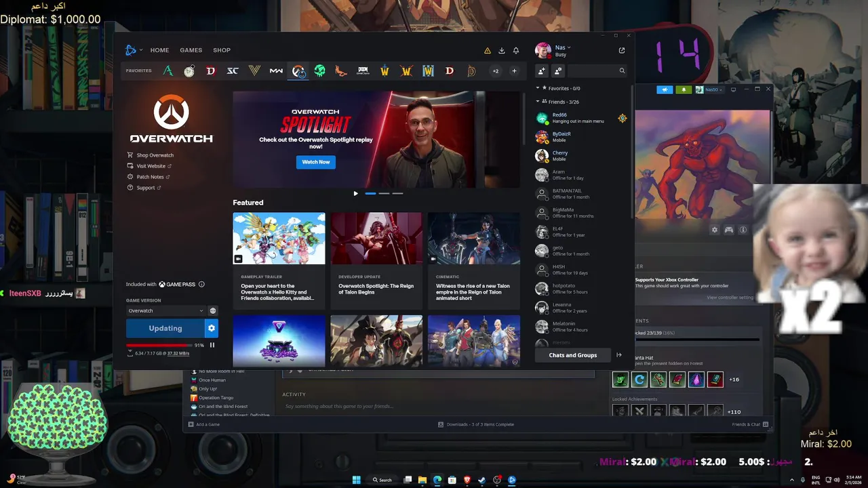
Task: Open File Explorer from the taskbar
Action: pos(422,480)
